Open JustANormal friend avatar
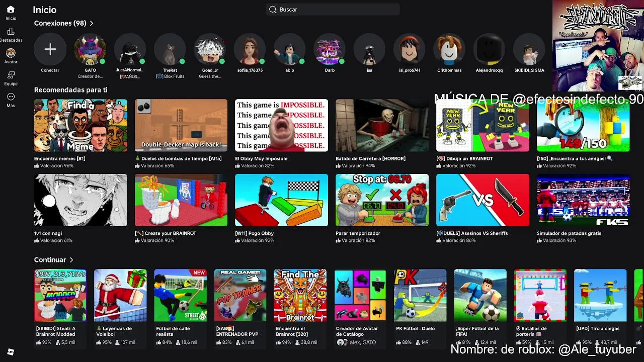 pyautogui.click(x=130, y=49)
